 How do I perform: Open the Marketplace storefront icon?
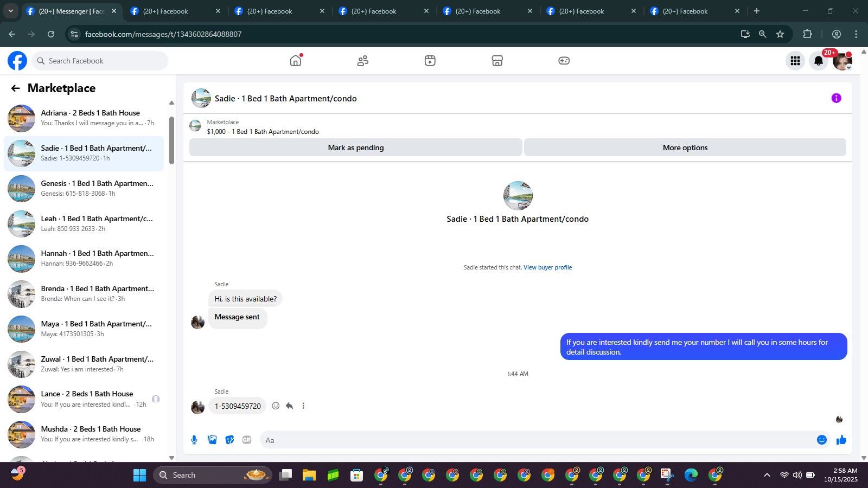pyautogui.click(x=497, y=61)
